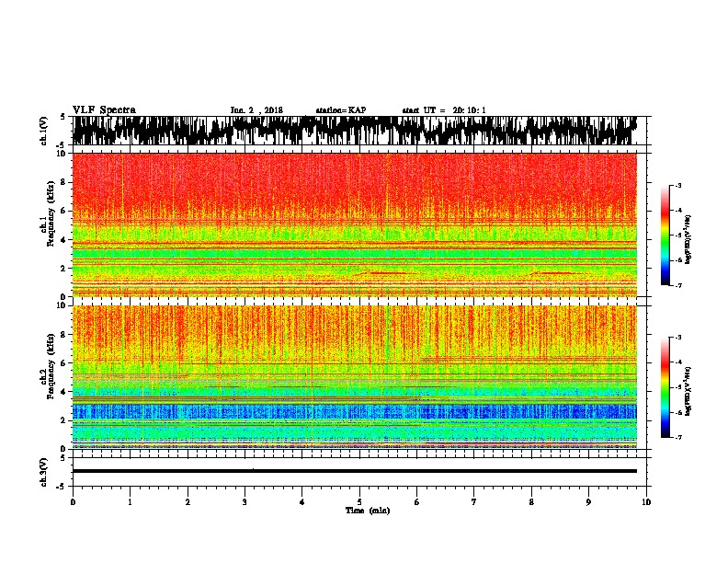Click the ch.2 "Frequency (kHz)" axis label
This screenshot has height=563, width=728.
(51, 366)
